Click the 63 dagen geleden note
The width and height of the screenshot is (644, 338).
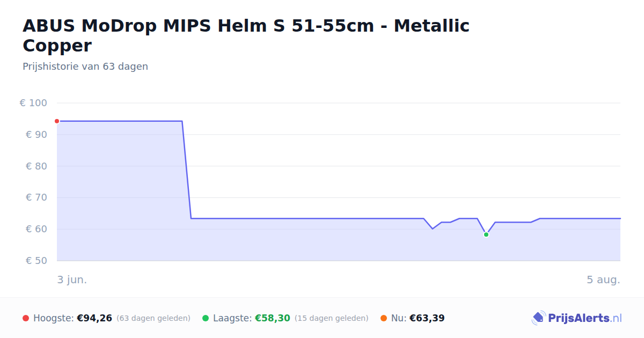pos(153,318)
